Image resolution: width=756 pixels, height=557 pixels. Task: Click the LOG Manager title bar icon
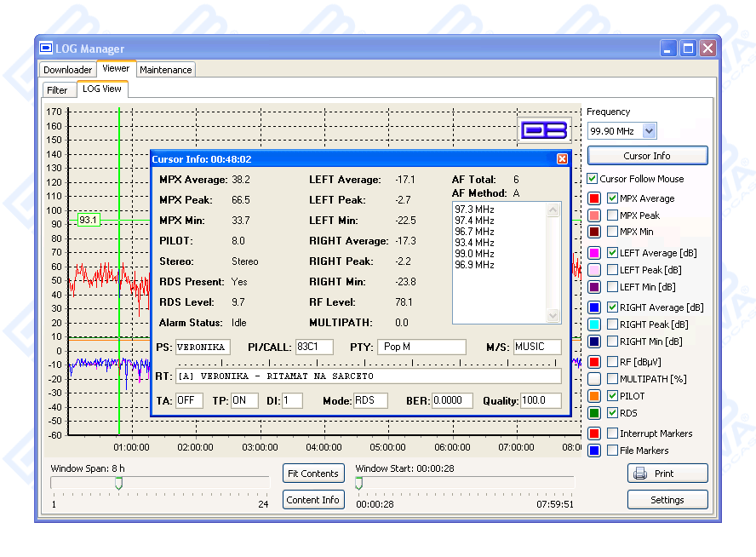pos(46,49)
